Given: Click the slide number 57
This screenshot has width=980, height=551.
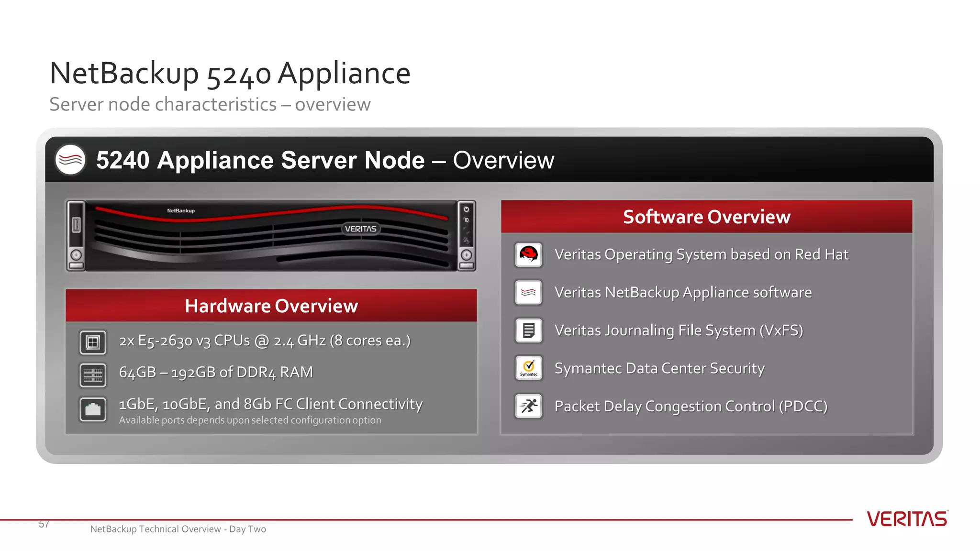Looking at the screenshot, I should [x=44, y=524].
